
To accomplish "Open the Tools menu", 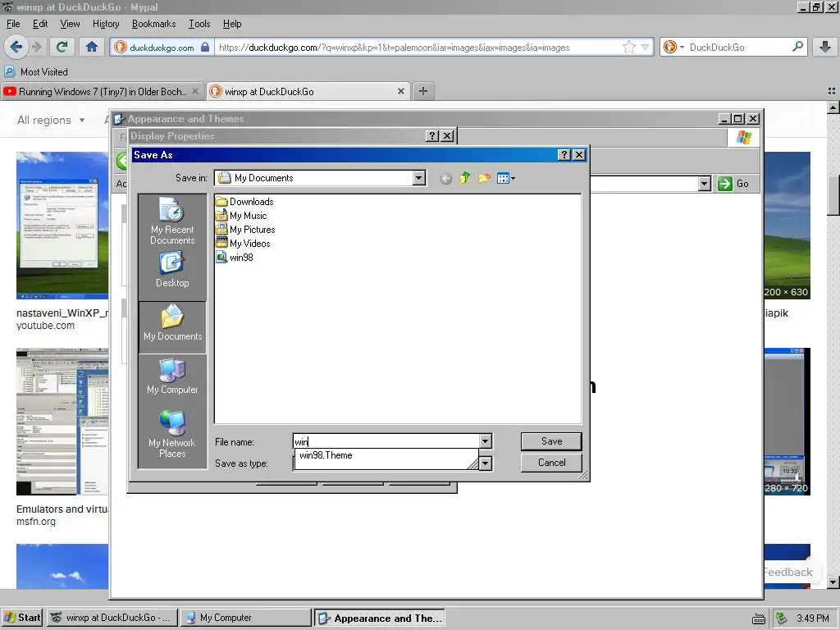I will [x=199, y=24].
